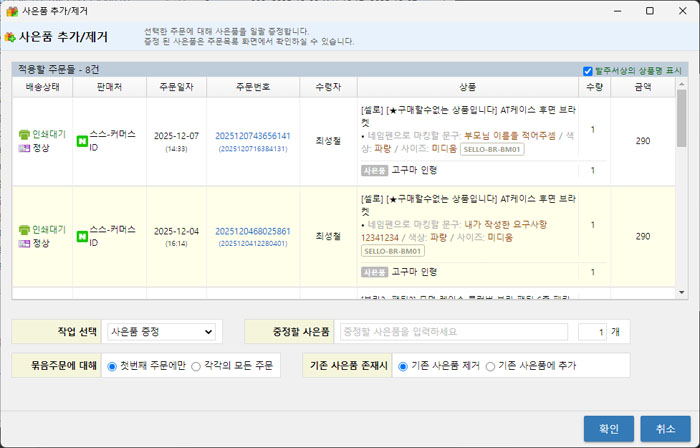This screenshot has width=700, height=448.
Task: Click the 주문번호 column header
Action: 253,87
